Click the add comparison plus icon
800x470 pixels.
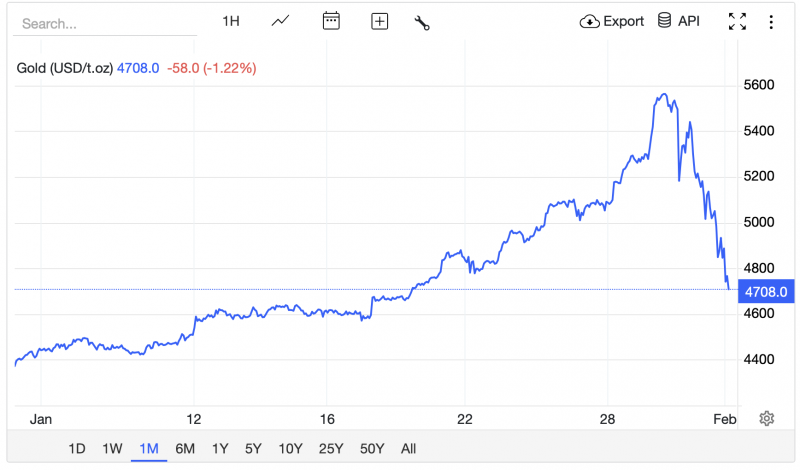[x=379, y=21]
